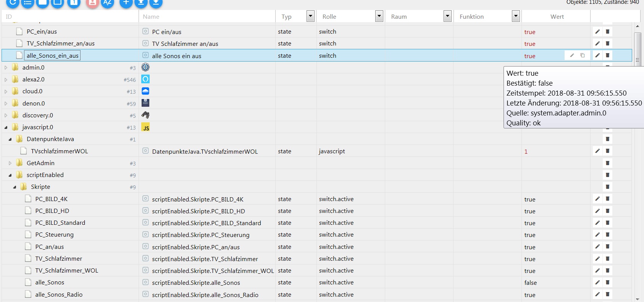Edit the PC_ein/aus object with the pencil
Image resolution: width=644 pixels, height=302 pixels.
pyautogui.click(x=597, y=32)
